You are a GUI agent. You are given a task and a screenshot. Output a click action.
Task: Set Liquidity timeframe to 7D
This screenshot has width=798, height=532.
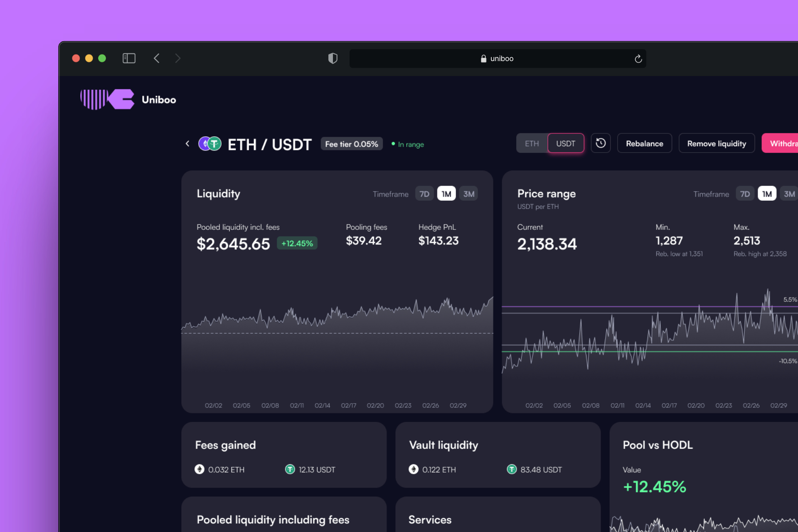tap(424, 194)
